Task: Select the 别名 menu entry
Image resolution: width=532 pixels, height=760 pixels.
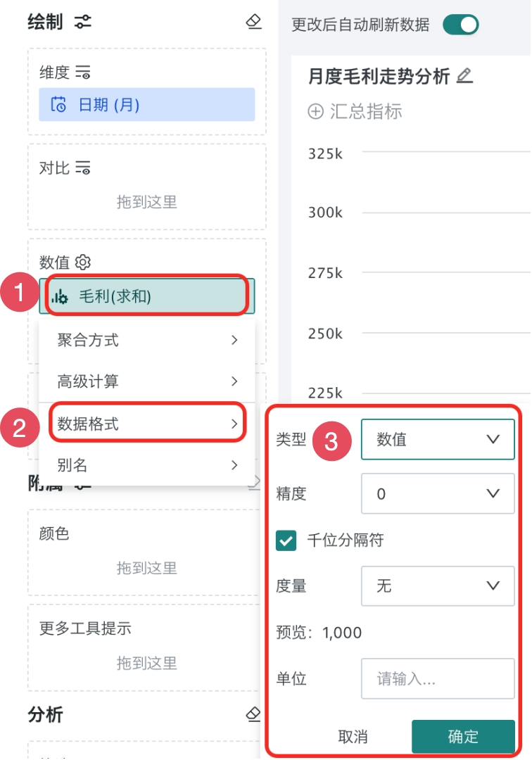Action: pyautogui.click(x=147, y=465)
